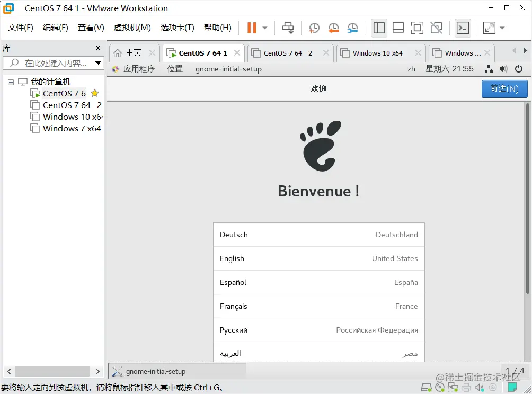
Task: Close the CentOS 7 64 2 tab
Action: [x=326, y=53]
